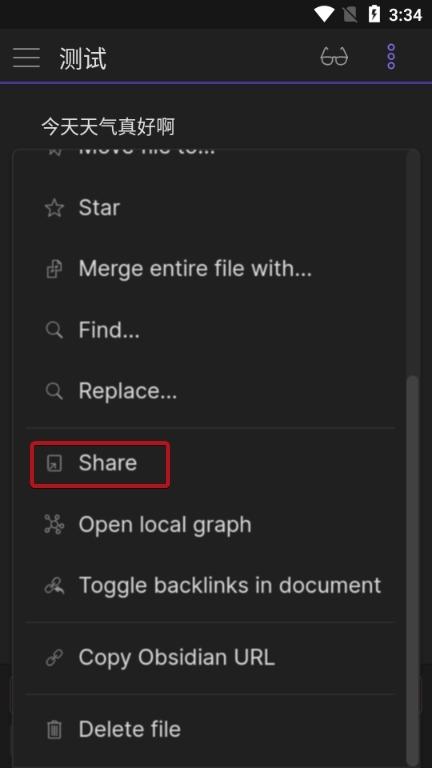
Task: Click the merge file icon
Action: (x=54, y=269)
